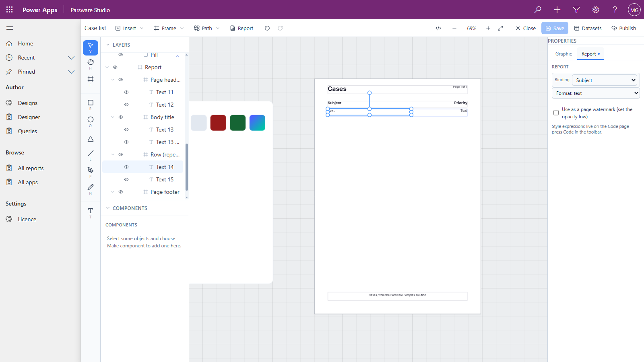Click the Publish button
The image size is (644, 362).
623,28
